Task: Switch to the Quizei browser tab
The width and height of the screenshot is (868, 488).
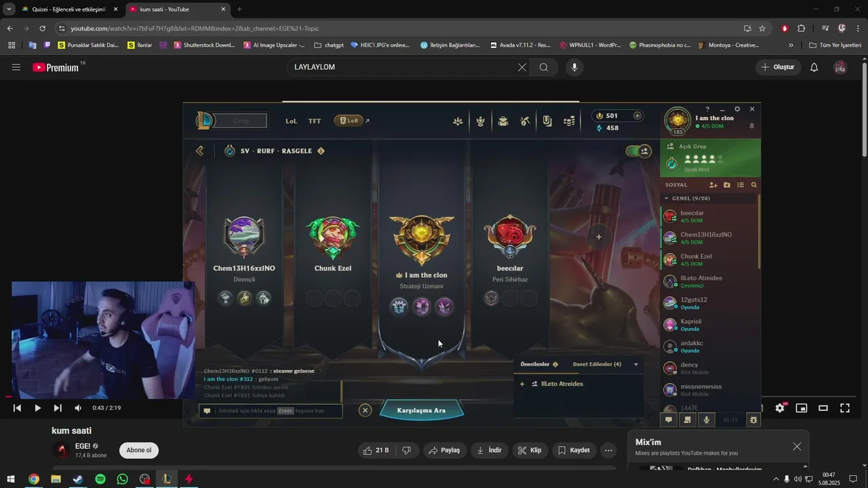Action: click(x=69, y=9)
